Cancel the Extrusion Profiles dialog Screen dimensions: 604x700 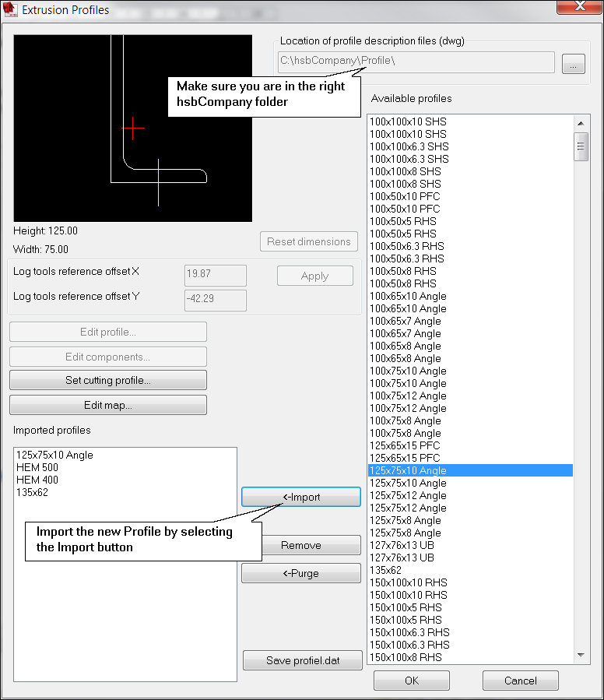coord(521,681)
